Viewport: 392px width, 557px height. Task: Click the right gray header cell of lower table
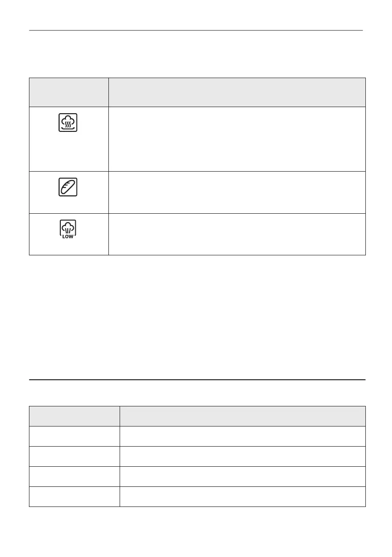[x=242, y=416]
